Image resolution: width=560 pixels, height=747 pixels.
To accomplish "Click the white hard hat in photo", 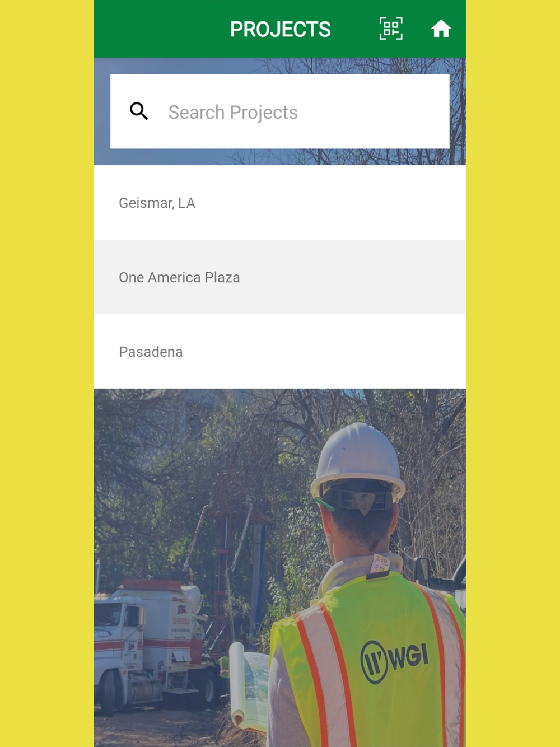I will tap(358, 464).
